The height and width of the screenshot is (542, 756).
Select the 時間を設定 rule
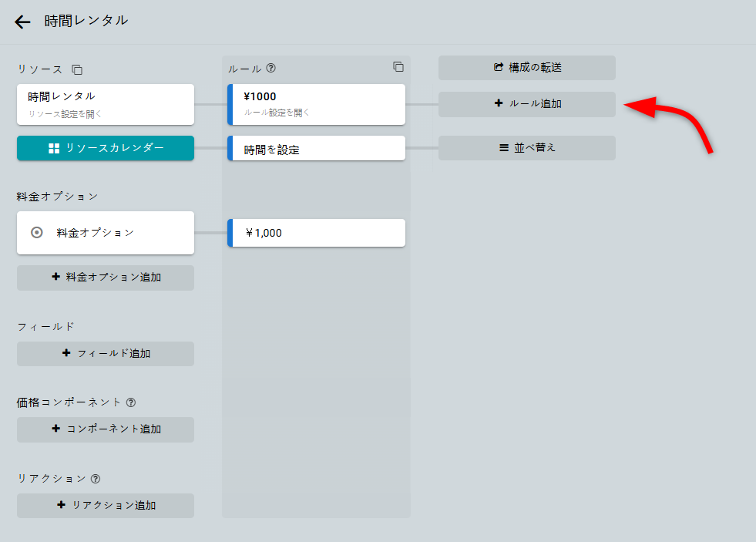pos(317,149)
